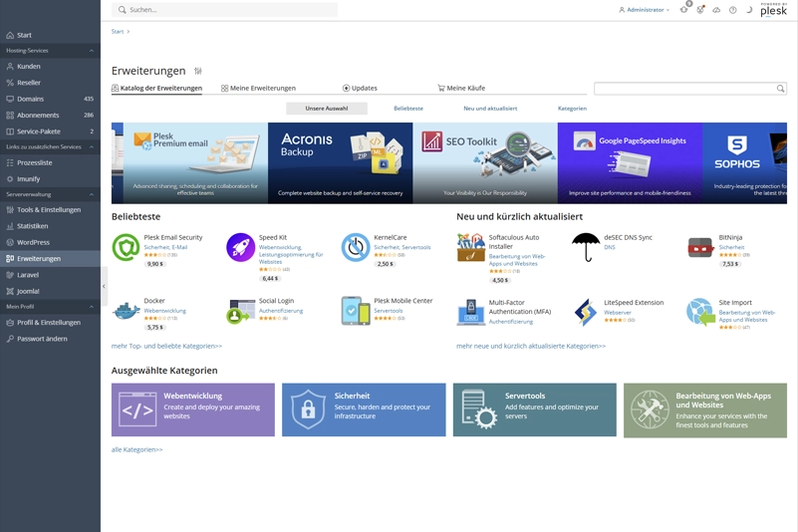
Task: Collapse the sidebar using the edge handle
Action: [104, 286]
